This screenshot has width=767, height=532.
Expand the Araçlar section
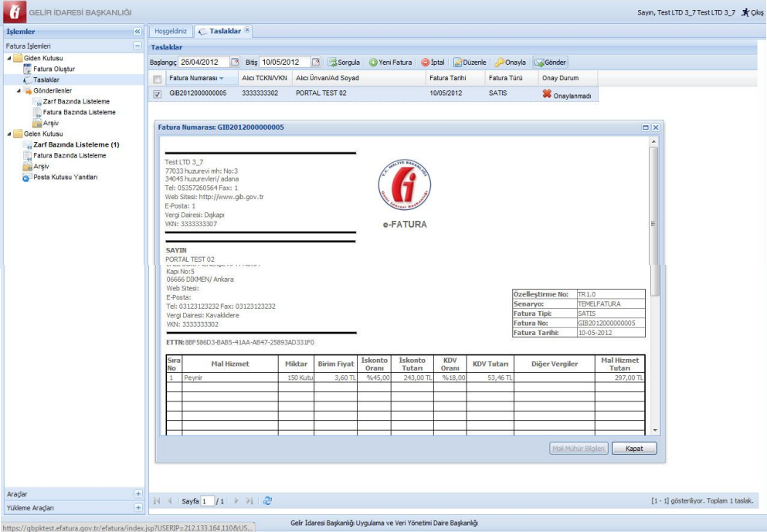click(x=138, y=494)
